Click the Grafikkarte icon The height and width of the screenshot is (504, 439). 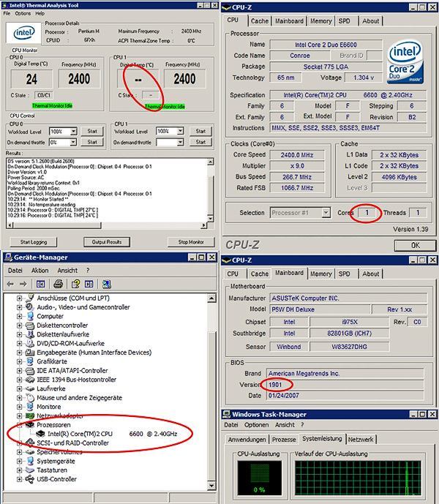tap(30, 361)
